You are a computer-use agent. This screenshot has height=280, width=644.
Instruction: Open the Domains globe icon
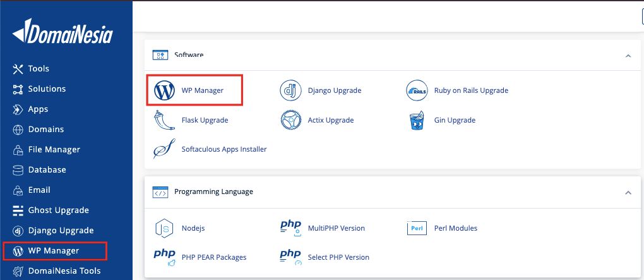[18, 130]
